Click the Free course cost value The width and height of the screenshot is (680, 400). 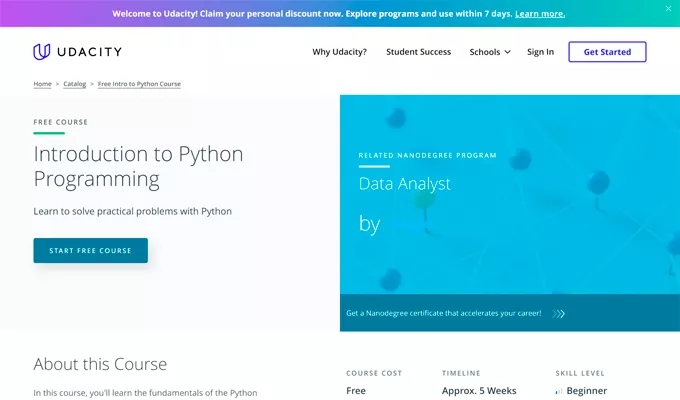pyautogui.click(x=356, y=391)
